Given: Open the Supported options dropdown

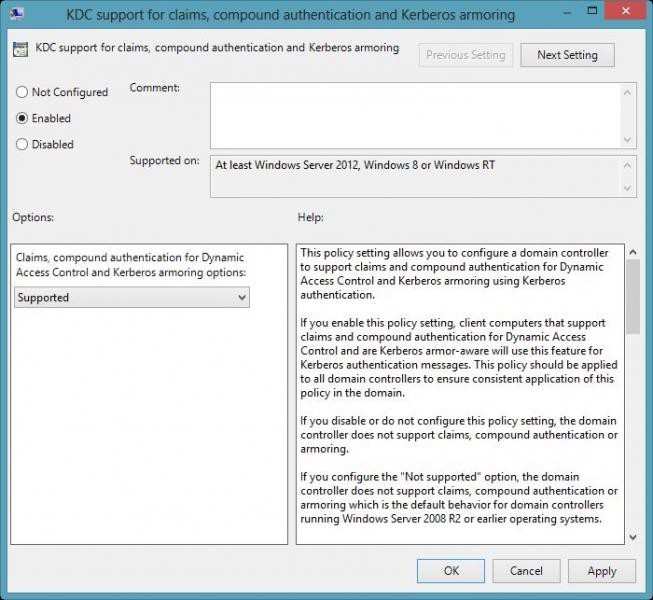Looking at the screenshot, I should point(132,297).
